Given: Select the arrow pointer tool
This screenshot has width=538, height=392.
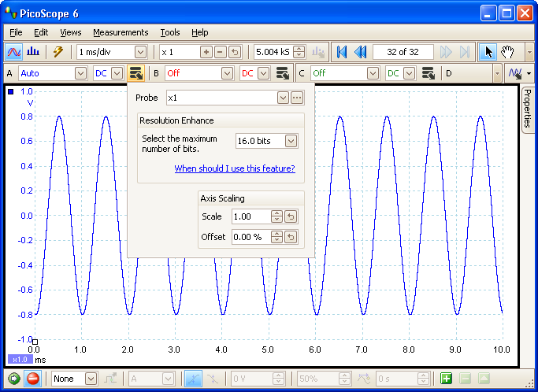Looking at the screenshot, I should click(488, 52).
